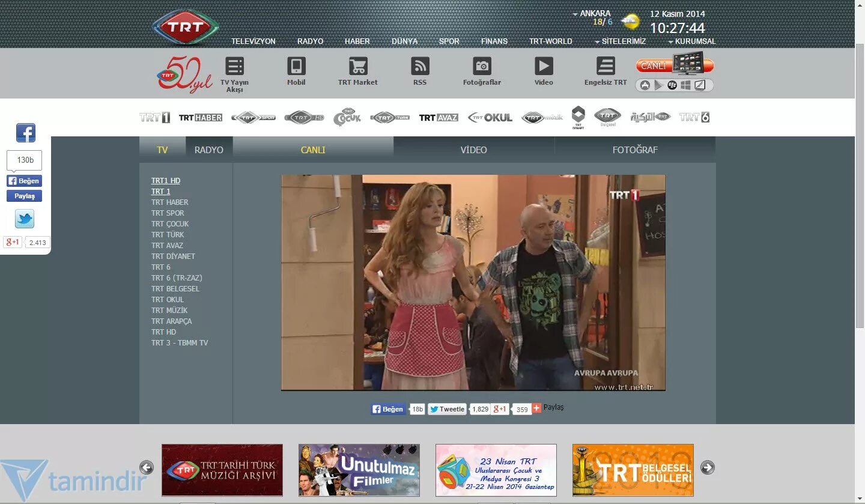Click the weather icon next to Ankara
This screenshot has height=504, width=865.
630,22
